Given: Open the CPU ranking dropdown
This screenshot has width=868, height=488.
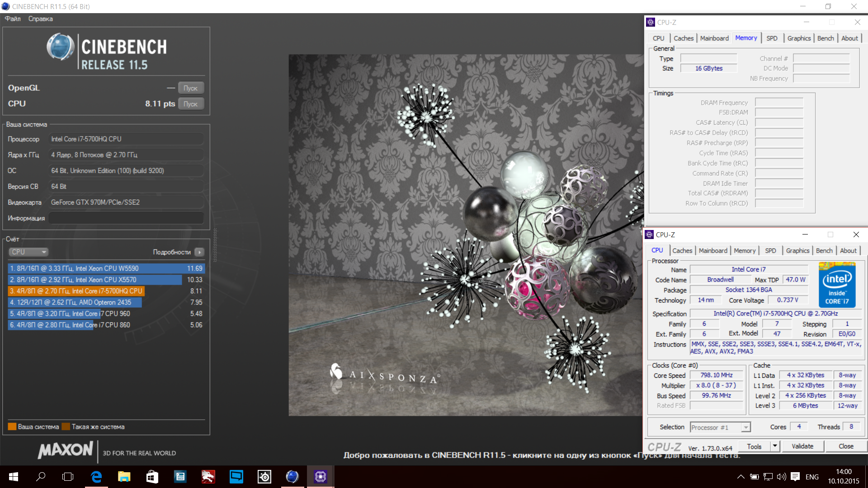Looking at the screenshot, I should point(28,252).
